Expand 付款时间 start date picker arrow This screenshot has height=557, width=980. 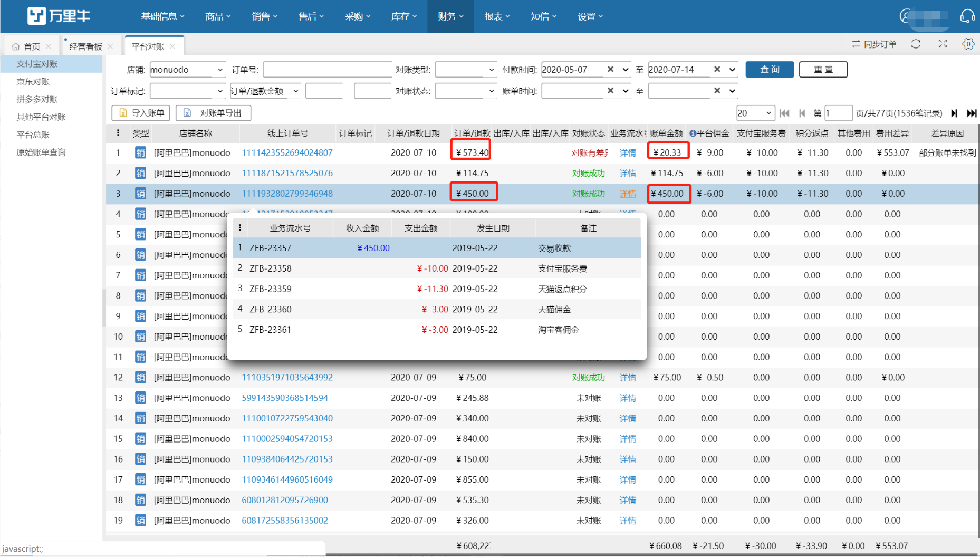point(626,70)
